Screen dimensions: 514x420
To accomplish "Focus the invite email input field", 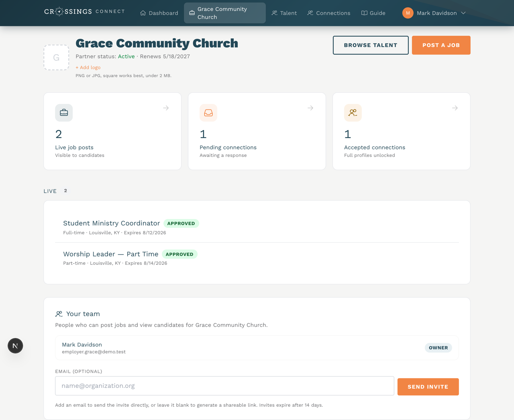I will 224,386.
